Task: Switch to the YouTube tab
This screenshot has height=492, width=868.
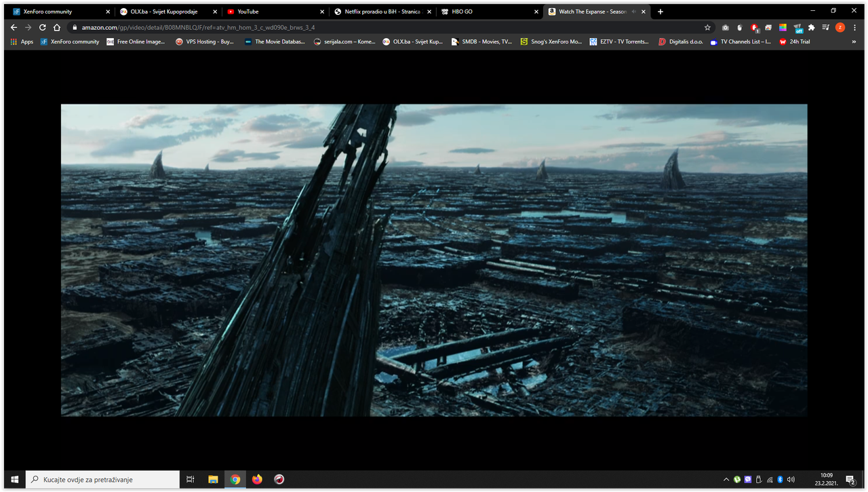Action: tap(275, 12)
